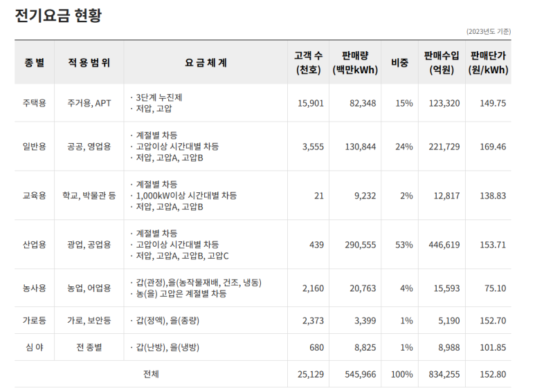Click sales volume 82,348
535x392 pixels.
pyautogui.click(x=363, y=103)
